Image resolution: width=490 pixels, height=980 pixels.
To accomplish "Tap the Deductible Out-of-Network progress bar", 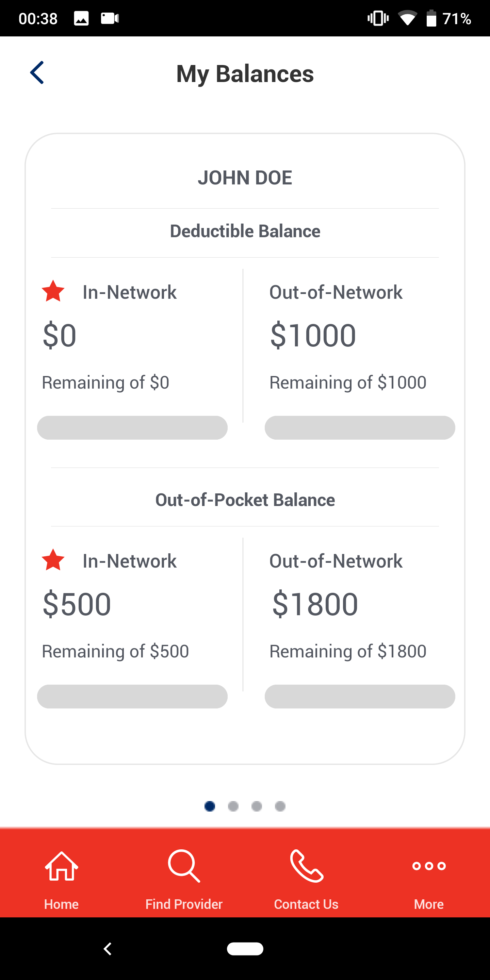I will tap(360, 428).
